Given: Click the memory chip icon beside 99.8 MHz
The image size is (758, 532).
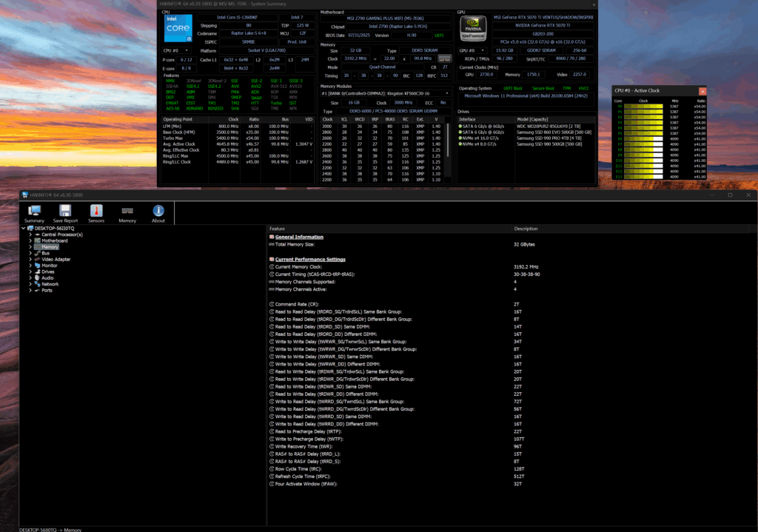Looking at the screenshot, I should (444, 58).
